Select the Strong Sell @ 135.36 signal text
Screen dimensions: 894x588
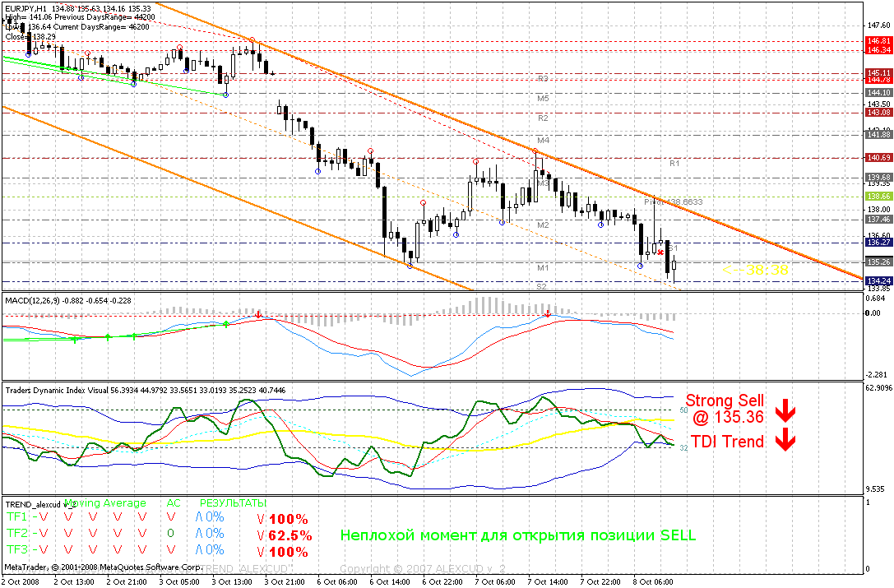(x=725, y=409)
